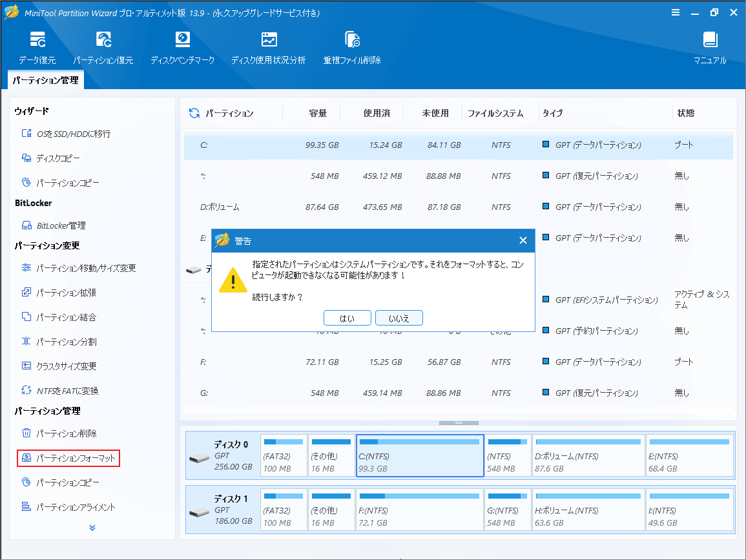Open the パーティション復元 tool icon
Viewport: 746px width, 560px height.
[103, 39]
